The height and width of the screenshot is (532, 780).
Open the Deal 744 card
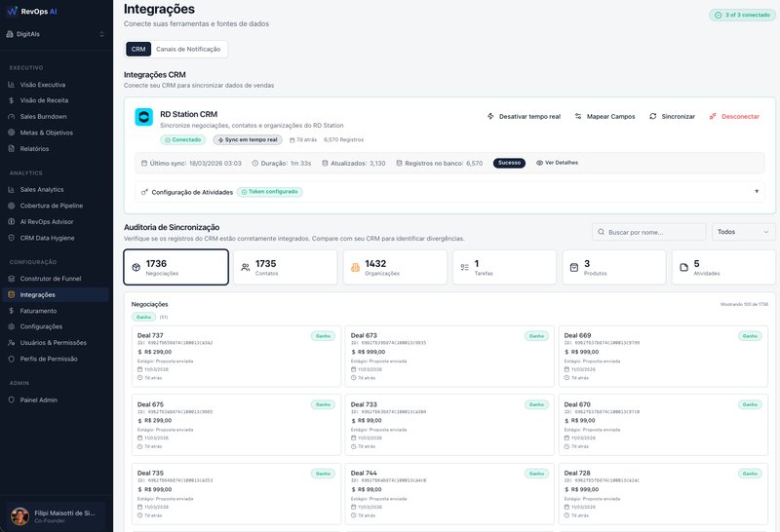click(x=449, y=494)
